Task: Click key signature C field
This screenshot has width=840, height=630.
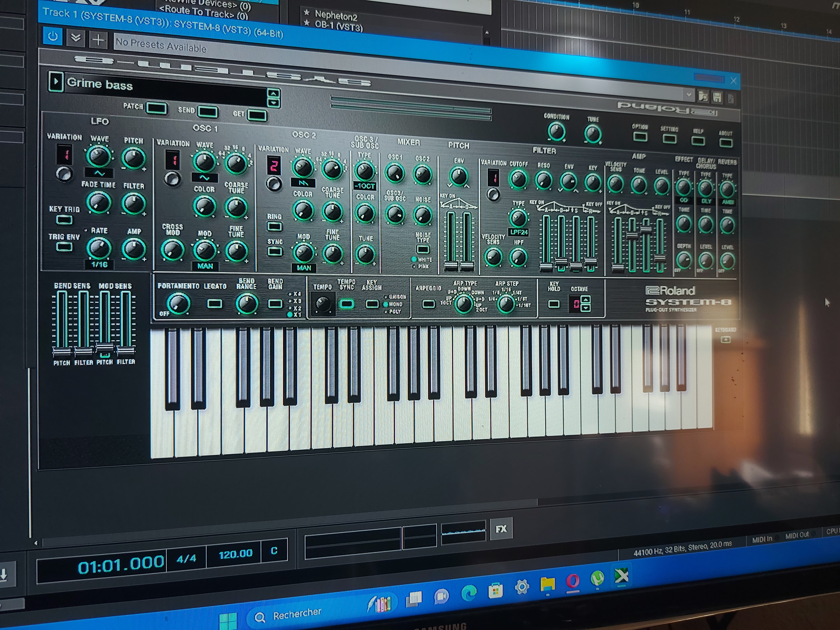Action: coord(274,551)
